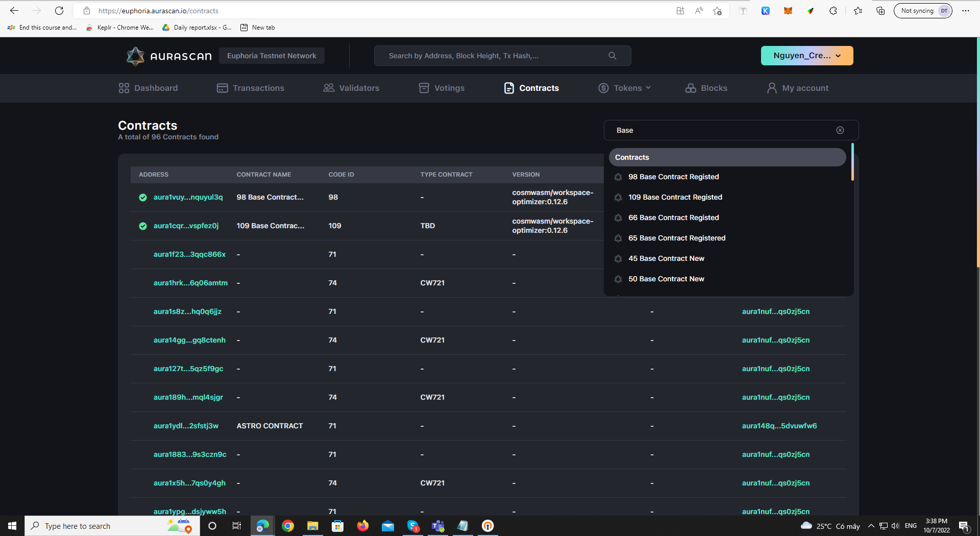
Task: Click the Transactions icon
Action: tap(222, 88)
